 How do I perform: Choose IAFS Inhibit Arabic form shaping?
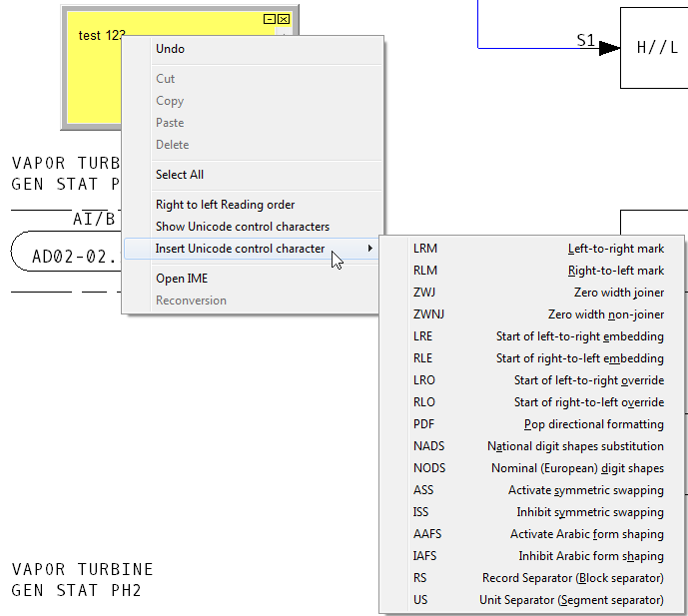coord(532,555)
